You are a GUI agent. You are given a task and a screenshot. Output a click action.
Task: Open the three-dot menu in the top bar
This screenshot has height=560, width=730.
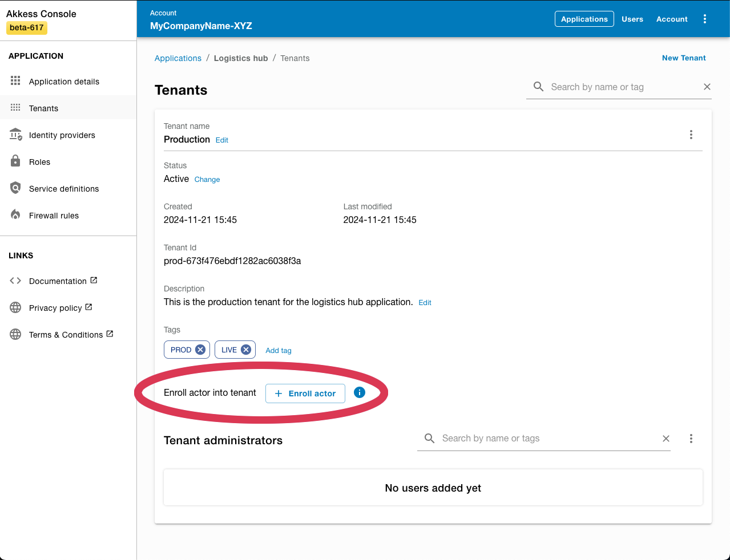coord(705,19)
